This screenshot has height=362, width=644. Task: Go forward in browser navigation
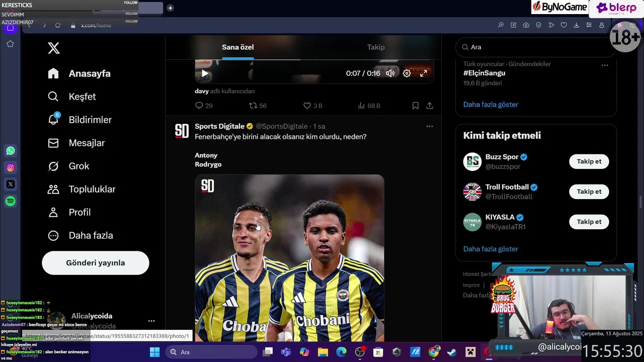[x=44, y=25]
